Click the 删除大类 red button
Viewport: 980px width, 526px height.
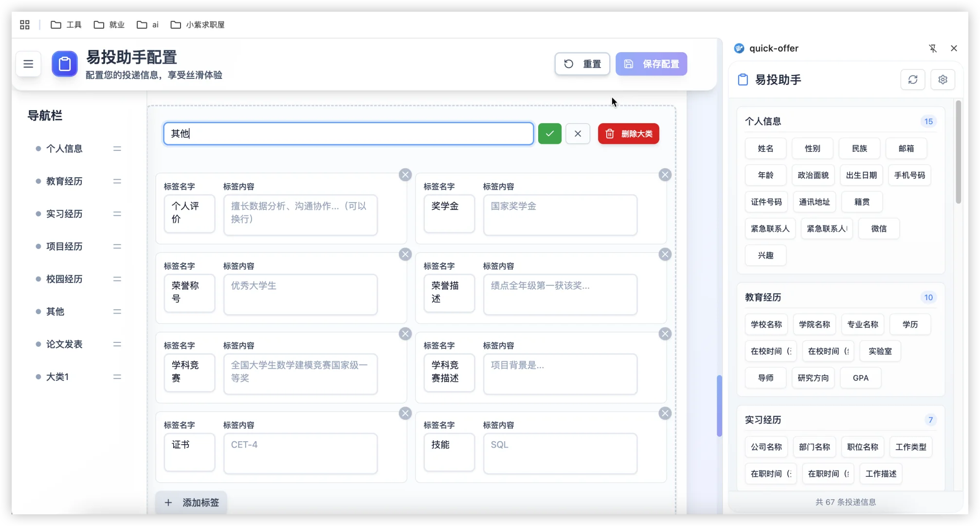[x=628, y=133]
